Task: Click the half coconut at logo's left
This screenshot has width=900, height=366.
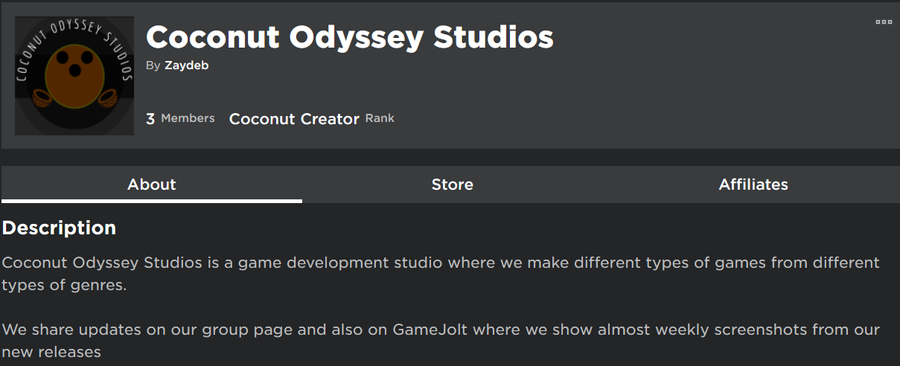Action: [41, 98]
